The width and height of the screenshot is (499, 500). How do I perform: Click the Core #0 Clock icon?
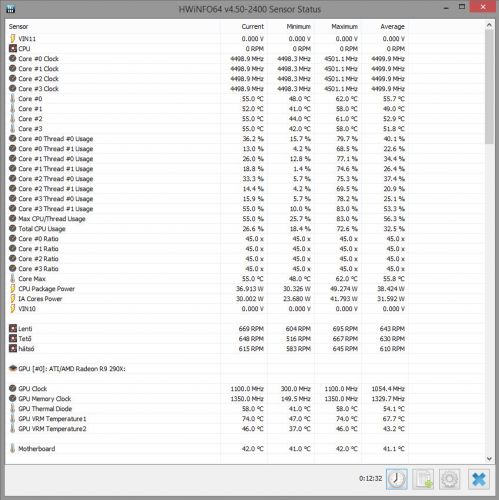coord(13,59)
